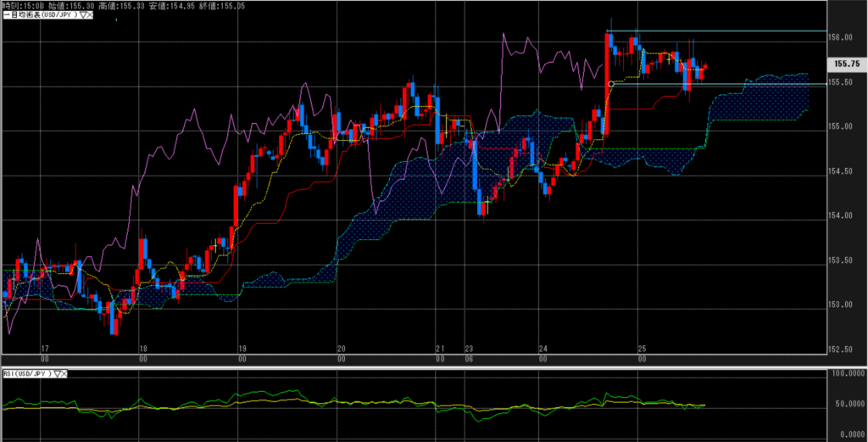Close the Ichimoku (USD/JPY) indicator
The width and height of the screenshot is (868, 442).
(89, 15)
